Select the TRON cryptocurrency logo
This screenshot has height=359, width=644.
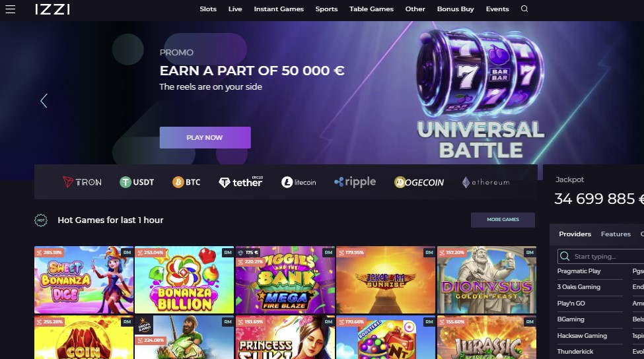82,181
